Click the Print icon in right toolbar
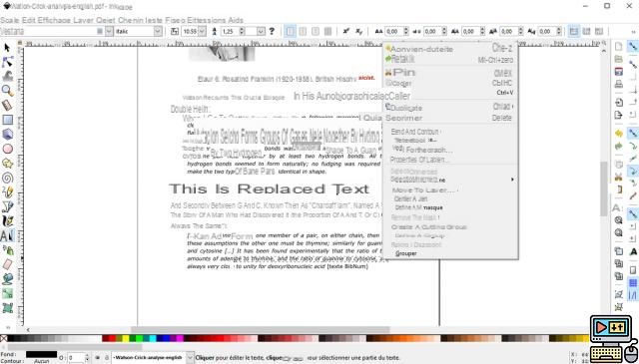This screenshot has height=364, width=639. point(619,85)
